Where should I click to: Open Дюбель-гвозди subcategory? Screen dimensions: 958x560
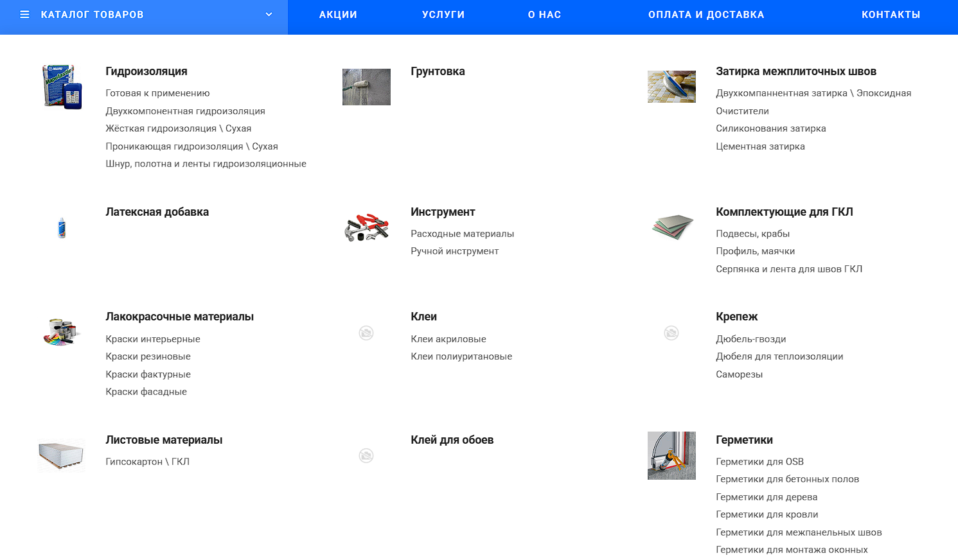[x=751, y=339]
